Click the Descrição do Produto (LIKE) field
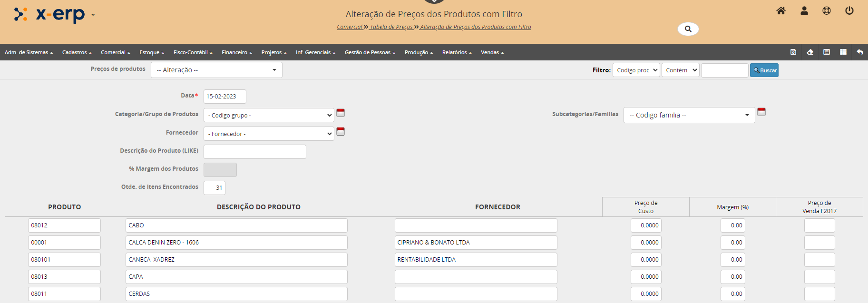Viewport: 868px width, 303px height. pos(254,152)
